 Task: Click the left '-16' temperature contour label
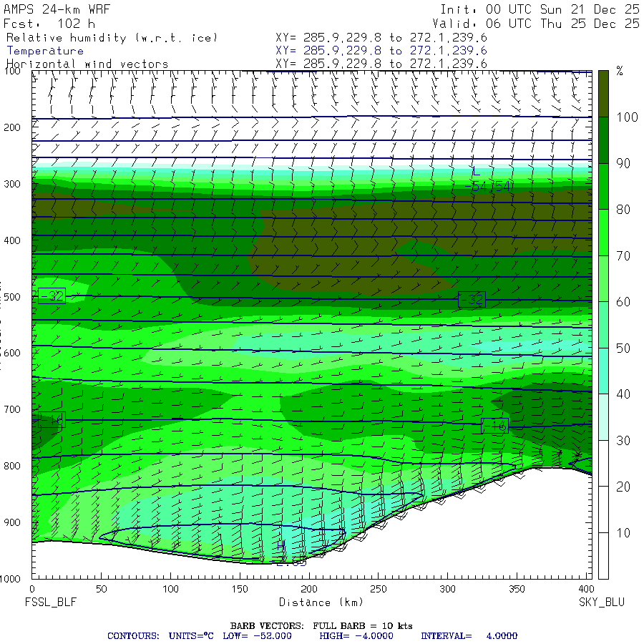(52, 420)
